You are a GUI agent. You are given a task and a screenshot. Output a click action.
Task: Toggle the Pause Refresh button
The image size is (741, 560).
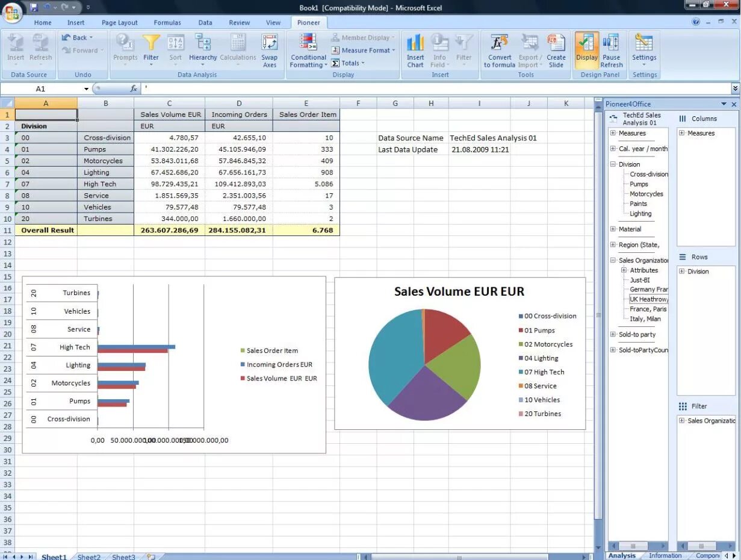point(612,51)
